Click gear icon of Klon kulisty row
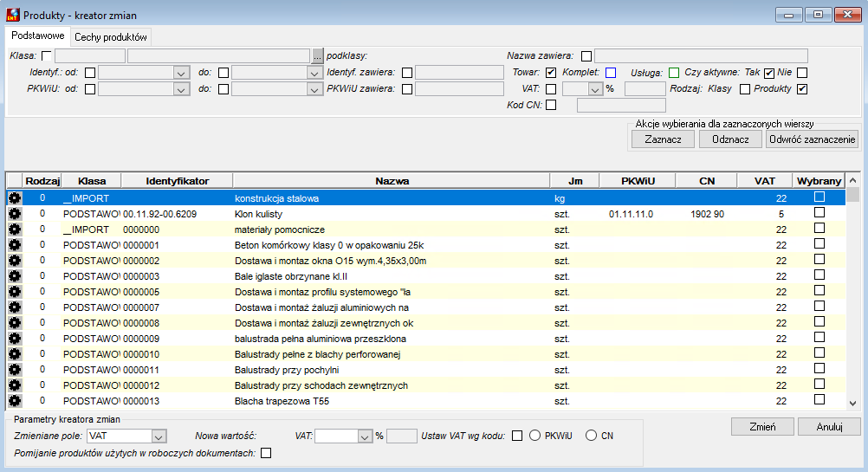868x472 pixels. pos(15,214)
